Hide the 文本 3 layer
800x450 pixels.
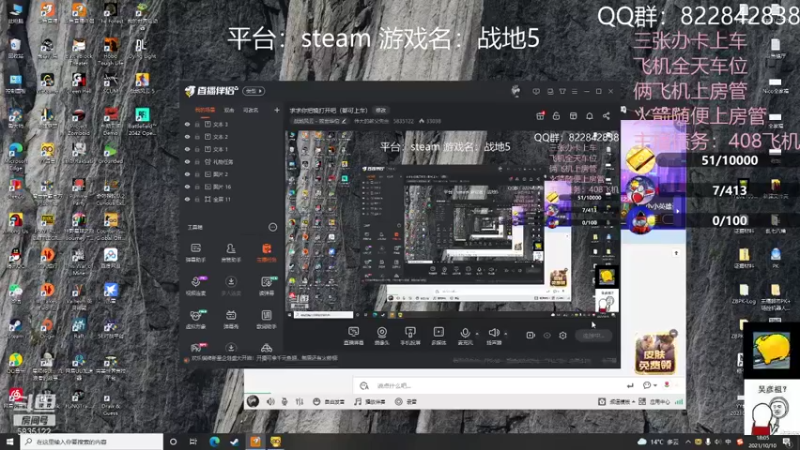click(x=187, y=124)
